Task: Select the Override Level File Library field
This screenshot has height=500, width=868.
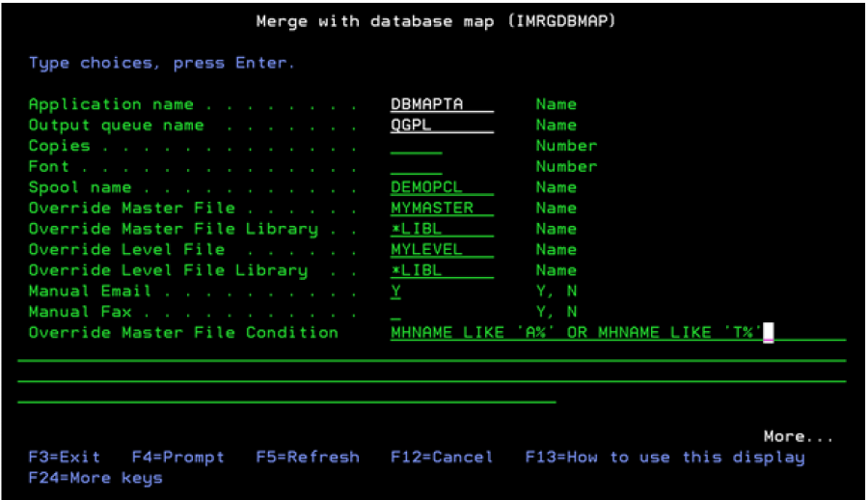Action: (441, 270)
